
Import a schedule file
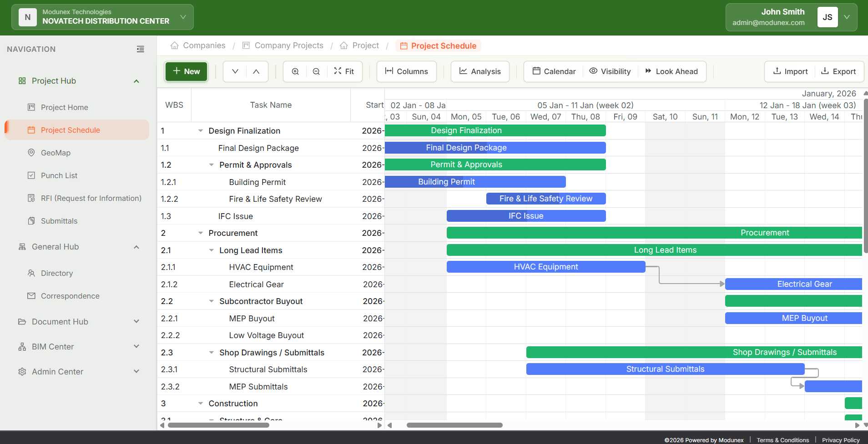click(789, 71)
